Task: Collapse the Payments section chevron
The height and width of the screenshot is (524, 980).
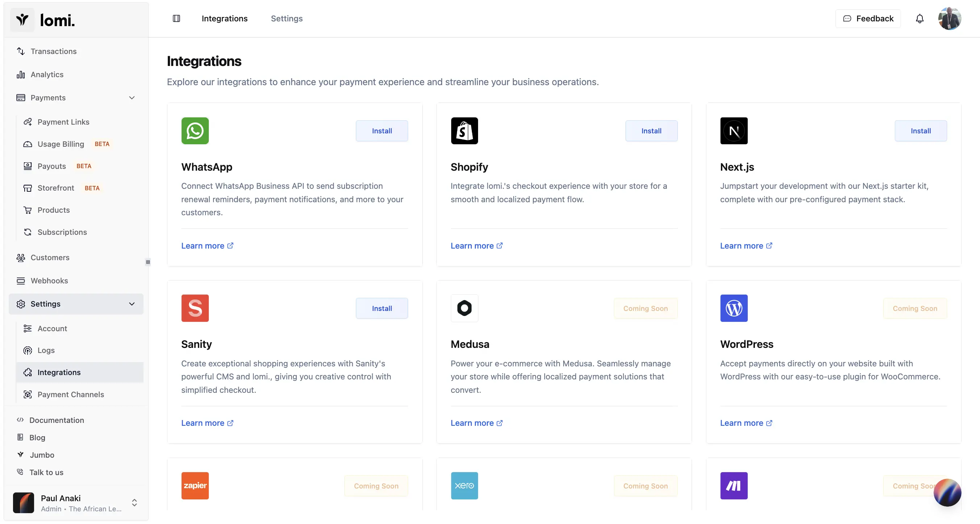Action: click(132, 98)
